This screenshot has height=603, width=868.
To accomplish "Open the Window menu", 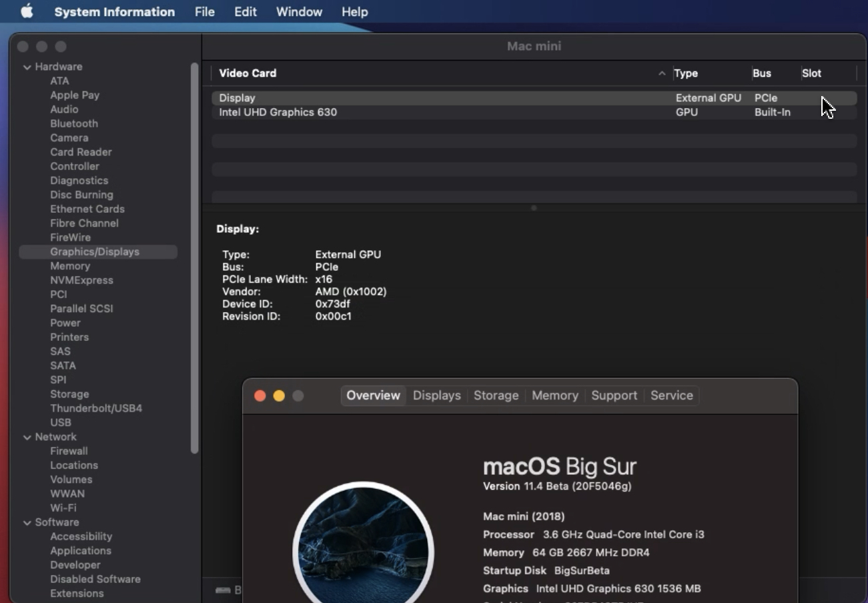I will [x=299, y=12].
